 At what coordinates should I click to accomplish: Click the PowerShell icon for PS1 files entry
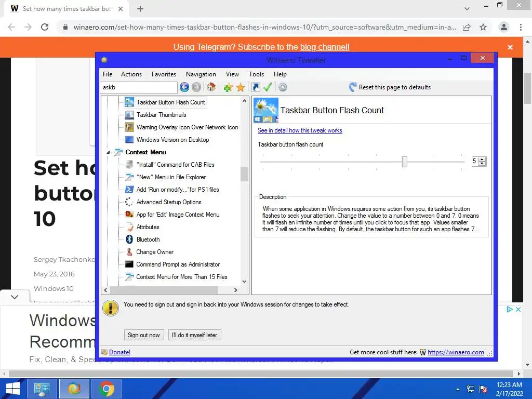click(129, 189)
